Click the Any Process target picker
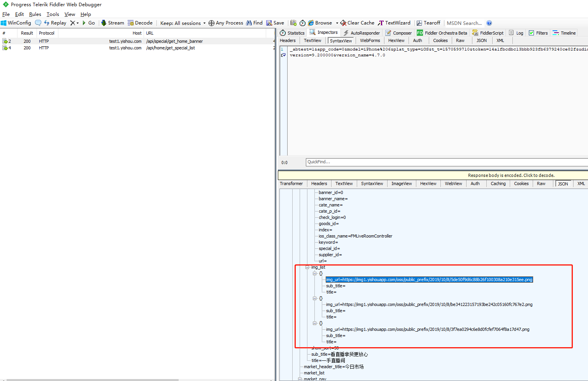The width and height of the screenshot is (588, 381). [x=226, y=23]
